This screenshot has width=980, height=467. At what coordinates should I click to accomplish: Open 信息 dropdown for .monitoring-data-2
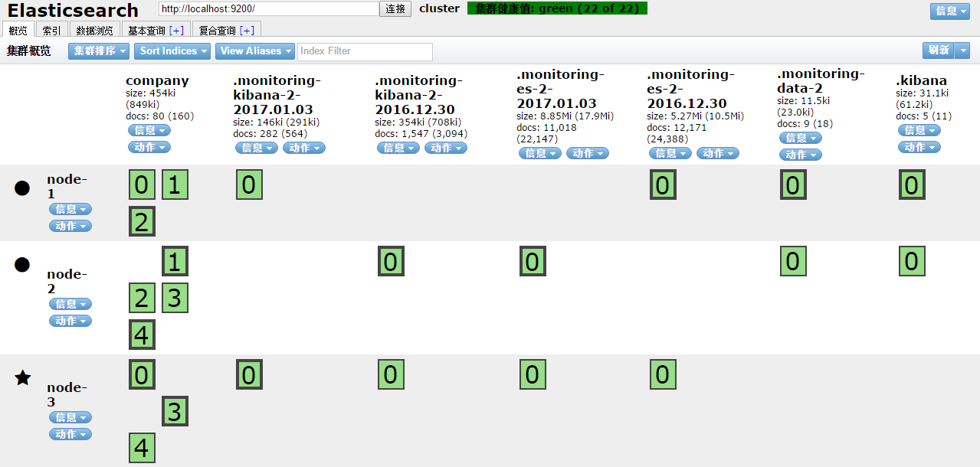[801, 138]
